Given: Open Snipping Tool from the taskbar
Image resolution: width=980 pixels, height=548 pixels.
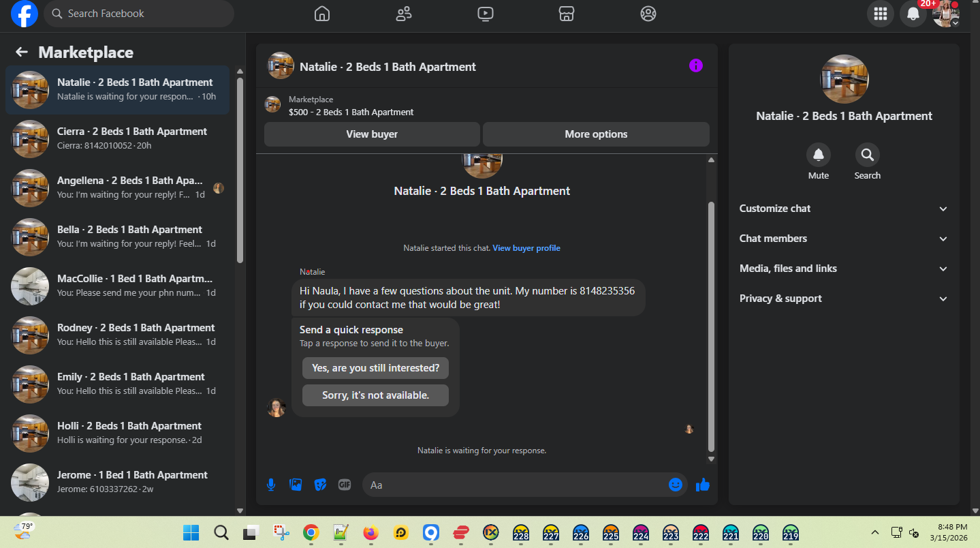Looking at the screenshot, I should [x=281, y=532].
